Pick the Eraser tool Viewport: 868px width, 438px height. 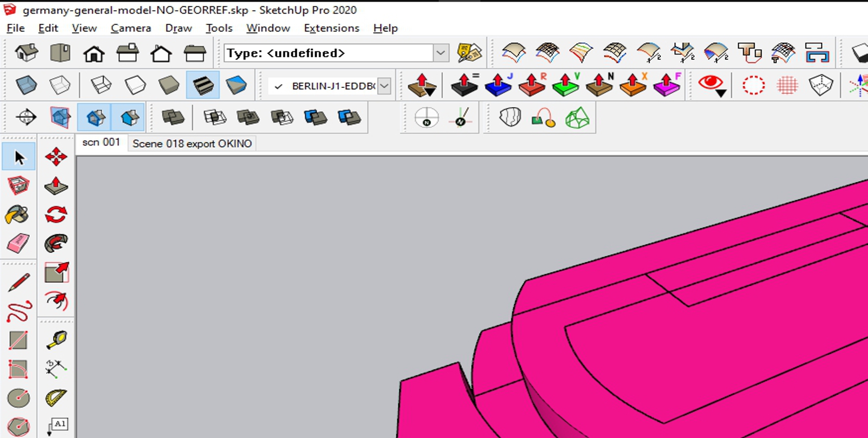(x=18, y=243)
